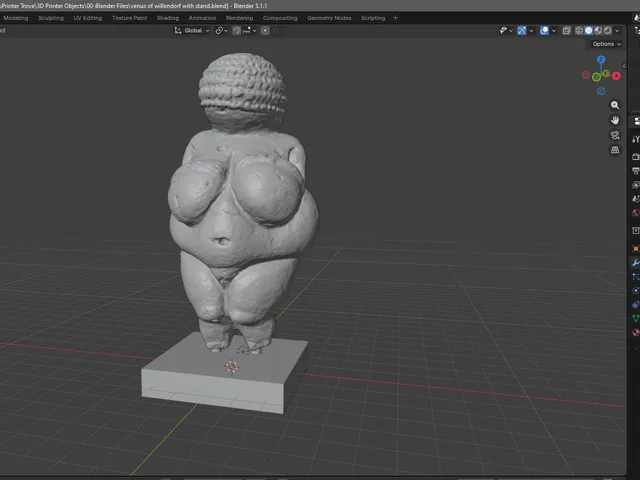The image size is (640, 480).
Task: Open the Modifiers wrench properties tab
Action: pos(635,263)
